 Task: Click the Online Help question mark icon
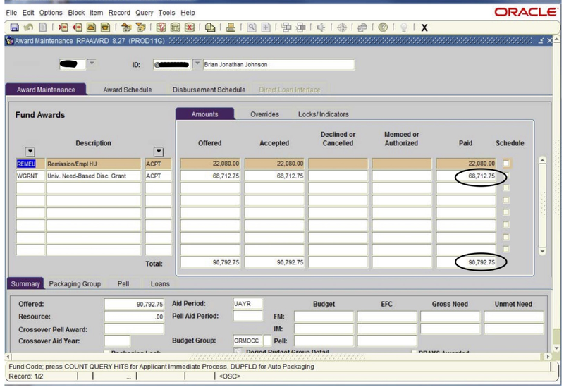(383, 27)
